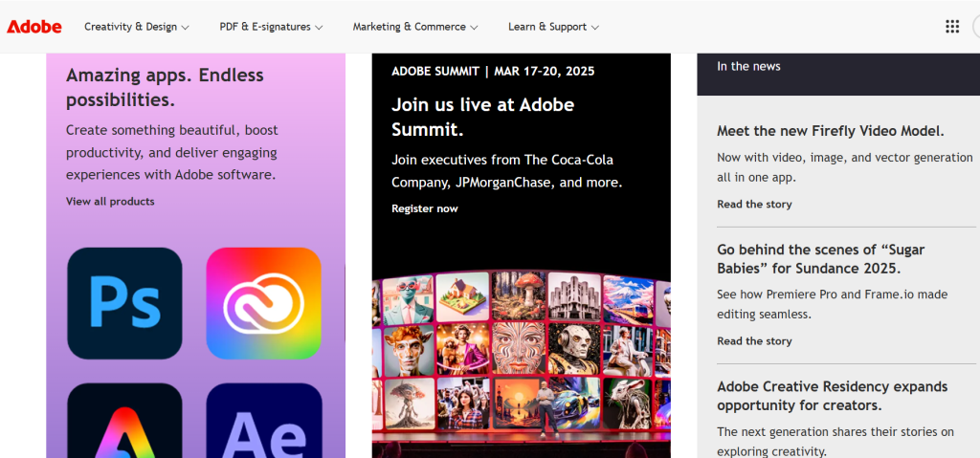Expand the PDF & E-signatures menu
The width and height of the screenshot is (980, 458).
(271, 27)
